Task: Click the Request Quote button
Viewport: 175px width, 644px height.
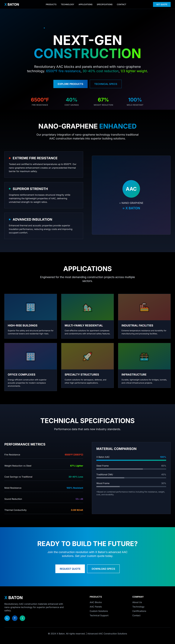Action: tap(70, 569)
